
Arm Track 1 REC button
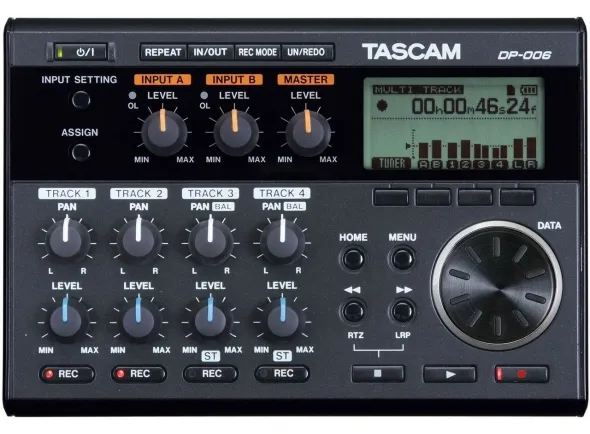tap(67, 374)
